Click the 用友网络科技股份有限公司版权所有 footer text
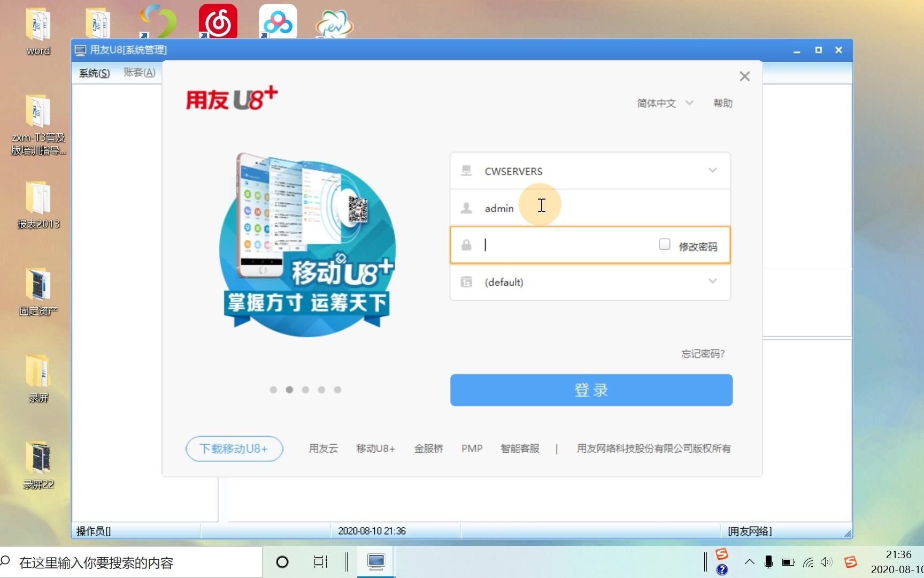924x578 pixels. (653, 448)
